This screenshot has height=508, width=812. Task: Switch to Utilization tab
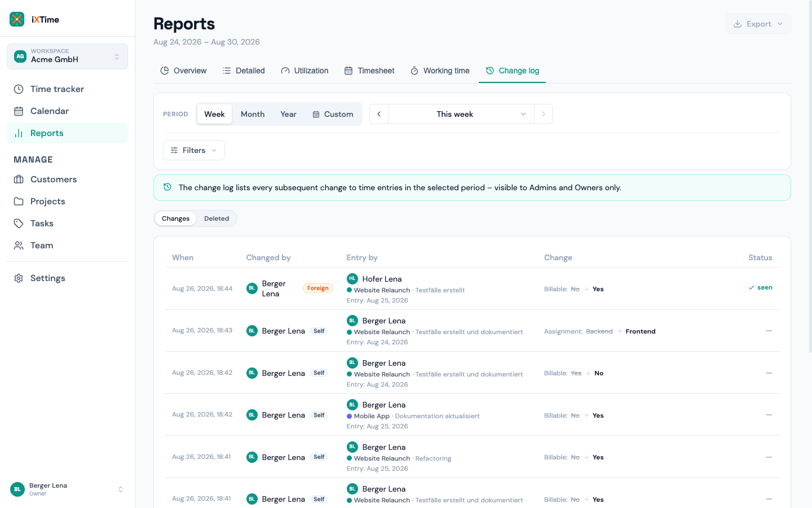(304, 71)
